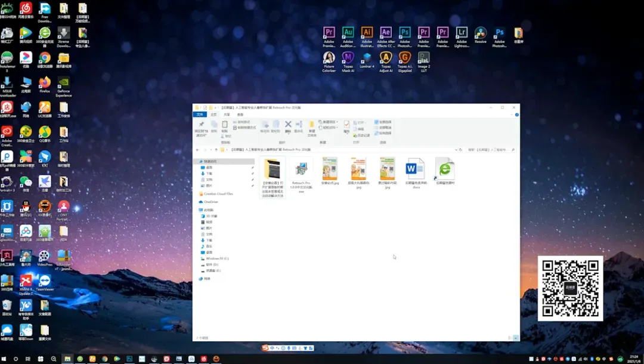
Task: Select OneDrive in the navigation pane
Action: pyautogui.click(x=210, y=202)
